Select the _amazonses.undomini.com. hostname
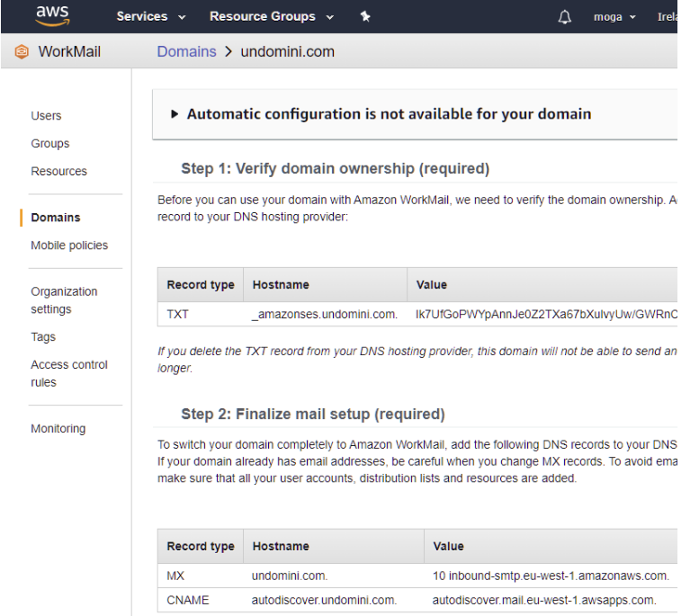The width and height of the screenshot is (681, 616). tap(325, 314)
